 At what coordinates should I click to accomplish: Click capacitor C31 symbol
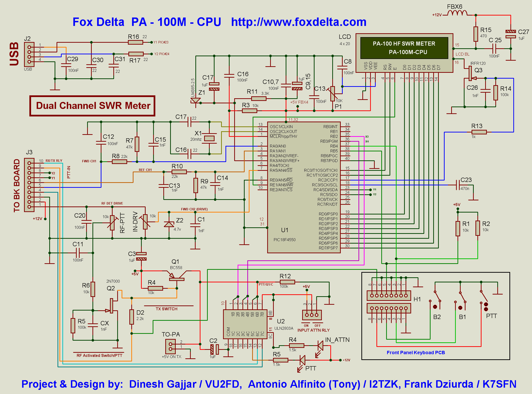coord(114,66)
